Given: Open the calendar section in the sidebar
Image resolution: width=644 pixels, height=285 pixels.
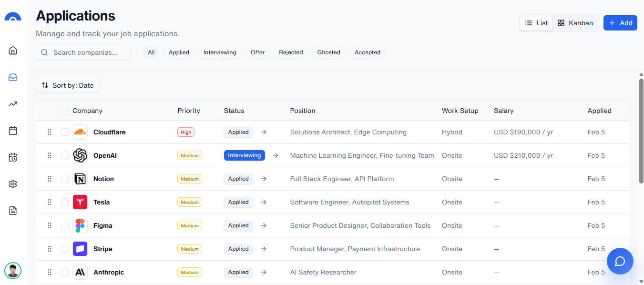Looking at the screenshot, I should 12,130.
